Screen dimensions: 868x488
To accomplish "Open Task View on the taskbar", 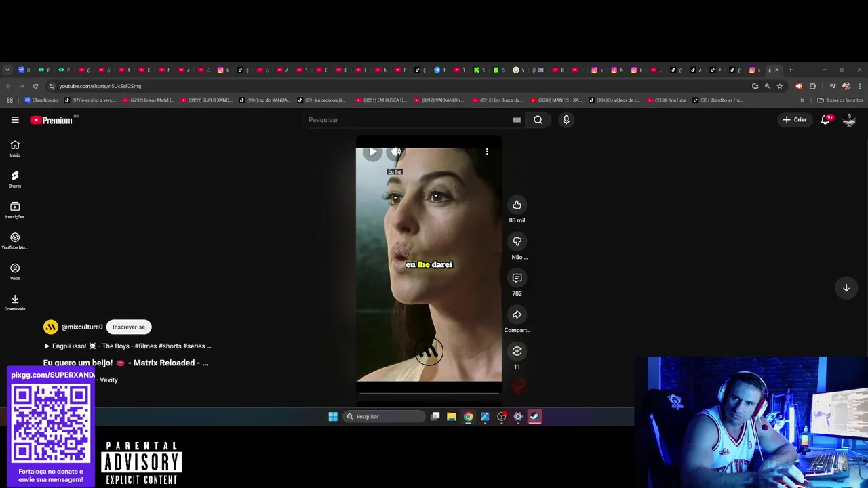I will pyautogui.click(x=435, y=417).
